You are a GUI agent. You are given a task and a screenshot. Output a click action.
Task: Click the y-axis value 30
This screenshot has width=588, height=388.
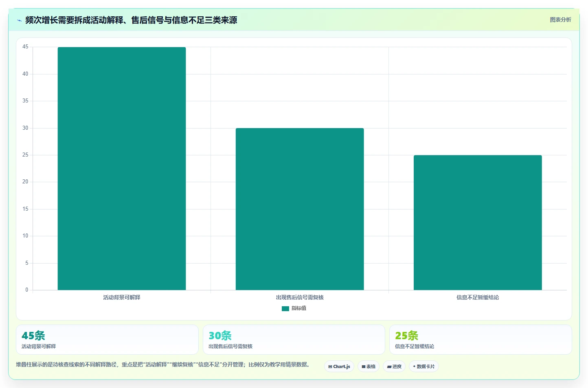tap(25, 128)
